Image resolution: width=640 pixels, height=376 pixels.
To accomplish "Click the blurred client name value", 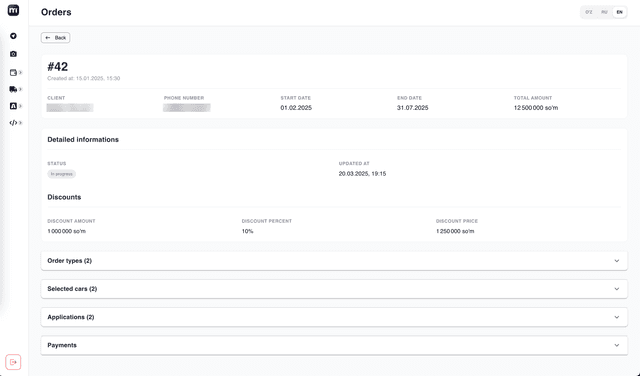I will (70, 108).
